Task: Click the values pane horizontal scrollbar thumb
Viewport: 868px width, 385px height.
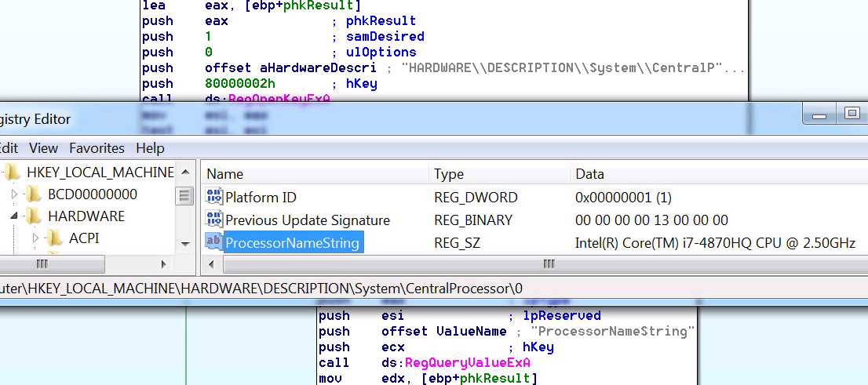Action: [x=545, y=264]
